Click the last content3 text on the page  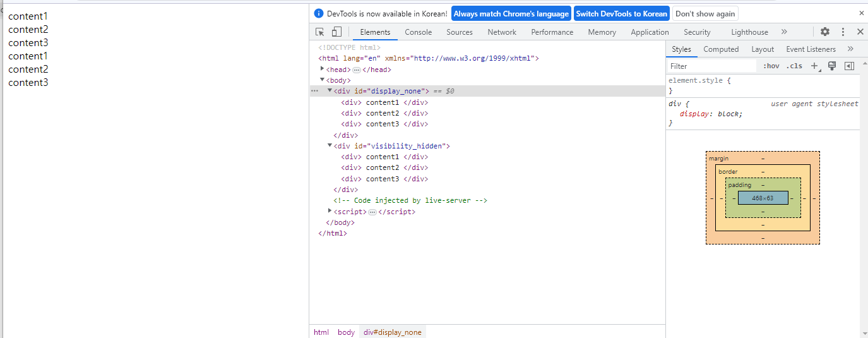point(28,83)
